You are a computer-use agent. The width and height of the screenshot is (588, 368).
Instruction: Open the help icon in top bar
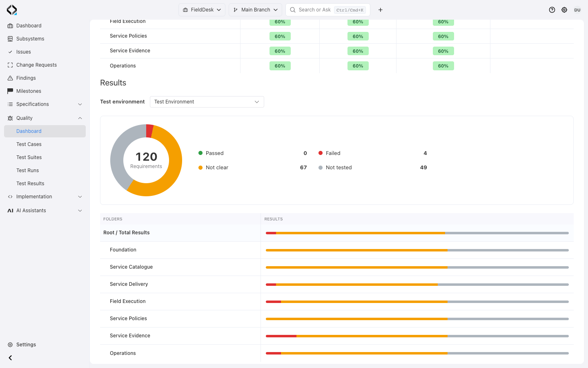pyautogui.click(x=552, y=10)
